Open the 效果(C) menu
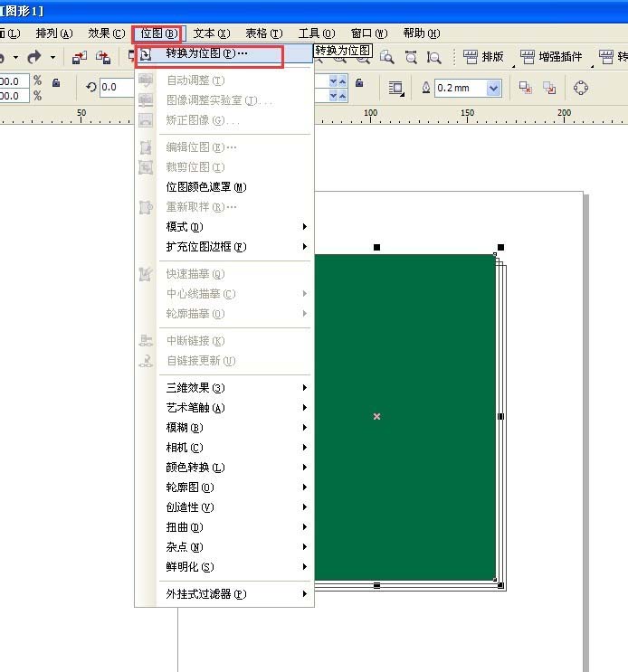The image size is (628, 672). pyautogui.click(x=106, y=33)
